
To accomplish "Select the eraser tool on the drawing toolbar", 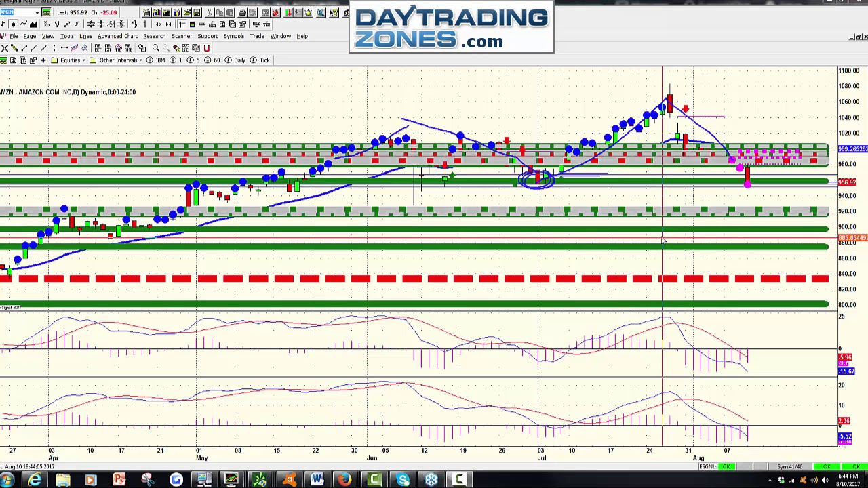I will (x=176, y=48).
